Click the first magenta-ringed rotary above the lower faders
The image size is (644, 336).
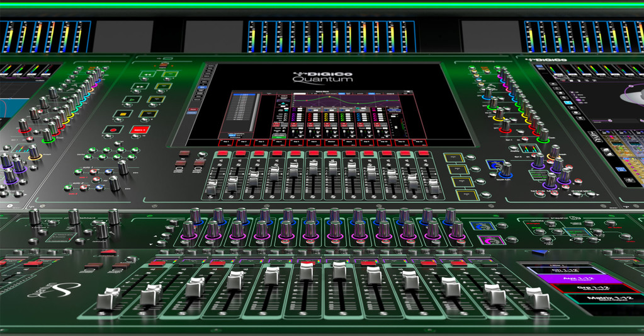tap(188, 229)
